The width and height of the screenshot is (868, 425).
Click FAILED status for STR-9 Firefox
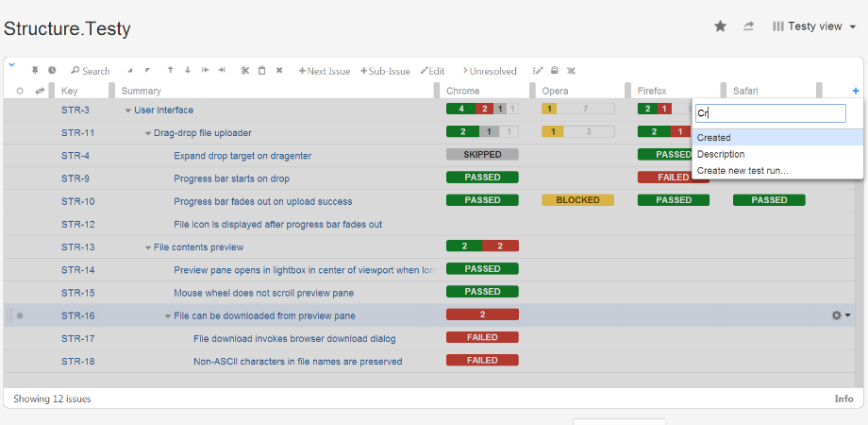(x=673, y=178)
